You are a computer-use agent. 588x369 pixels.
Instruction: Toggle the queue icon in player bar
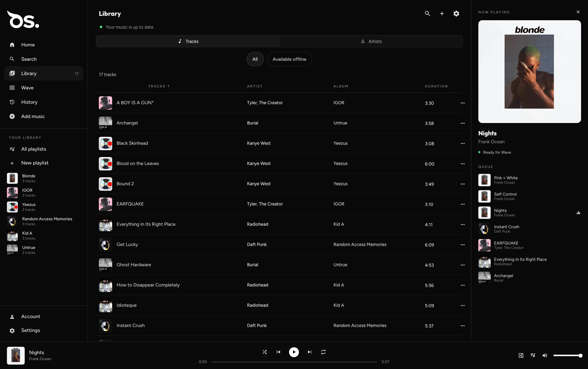(x=533, y=355)
